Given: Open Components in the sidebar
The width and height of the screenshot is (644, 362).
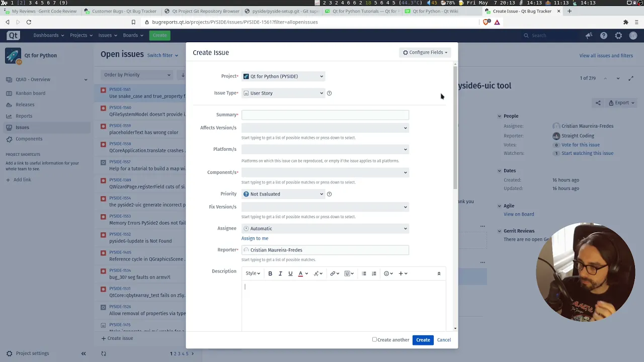Looking at the screenshot, I should click(29, 139).
